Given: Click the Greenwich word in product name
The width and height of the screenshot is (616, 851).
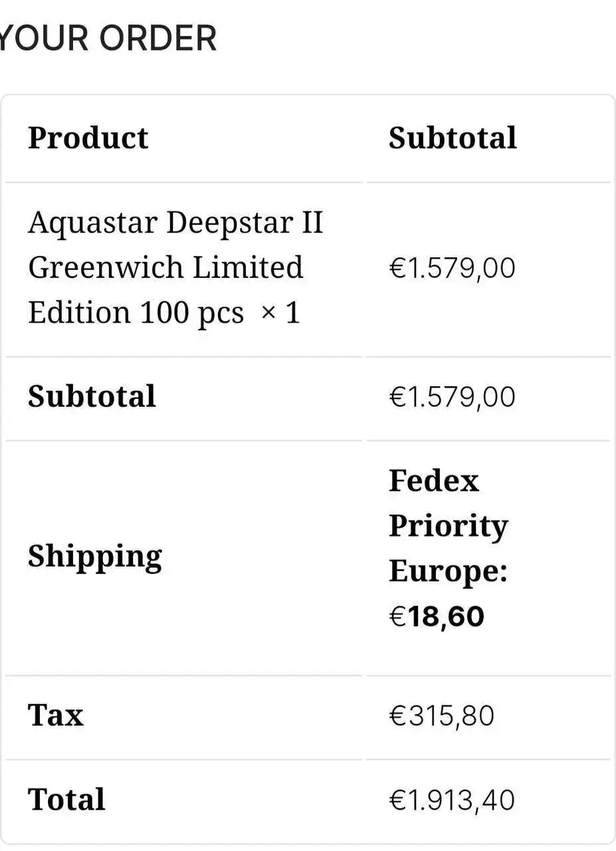Looking at the screenshot, I should (106, 267).
